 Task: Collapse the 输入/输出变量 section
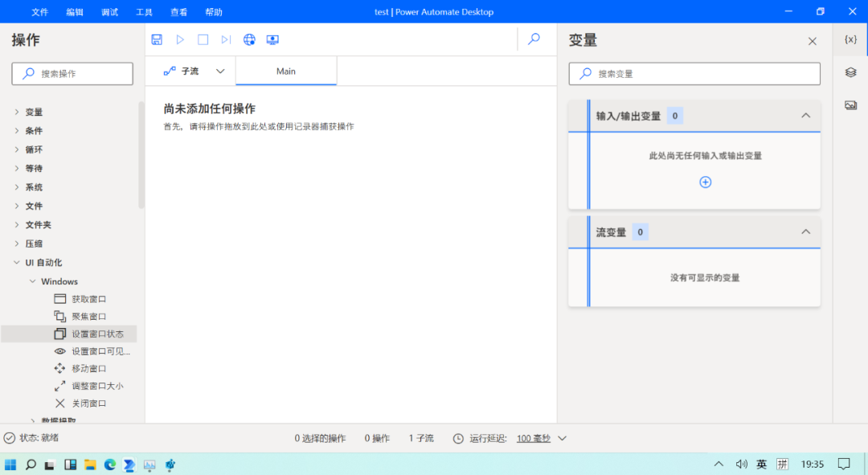[x=805, y=116]
